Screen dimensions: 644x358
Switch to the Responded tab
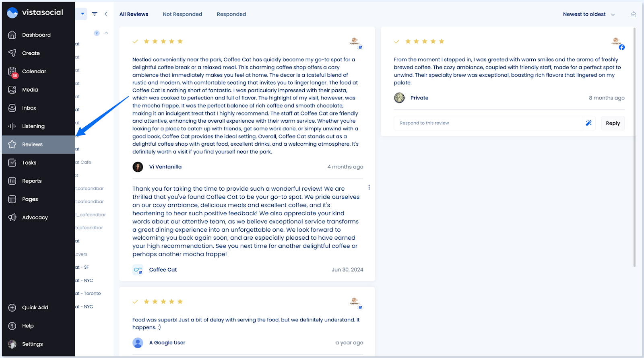tap(231, 14)
